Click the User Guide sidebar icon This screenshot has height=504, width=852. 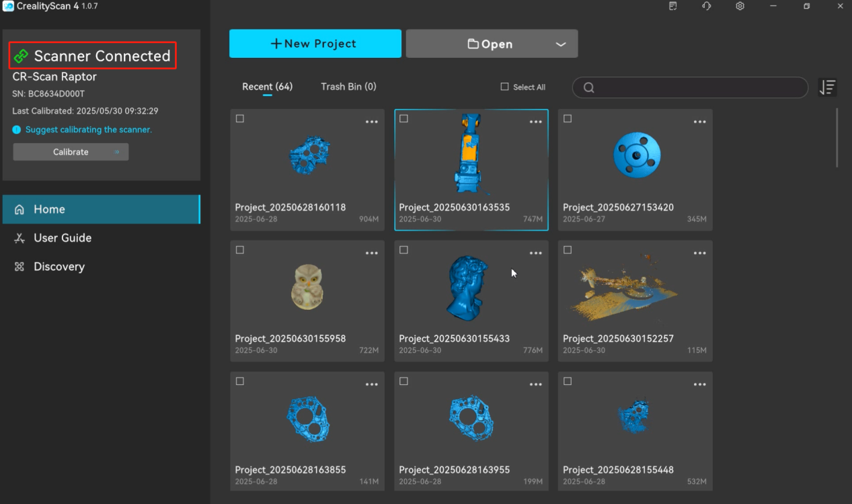[x=20, y=238]
